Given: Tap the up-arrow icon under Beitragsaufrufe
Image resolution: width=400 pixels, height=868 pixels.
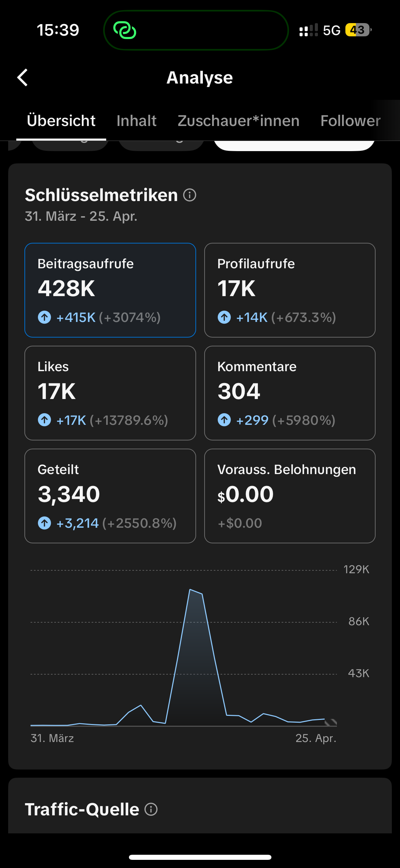Looking at the screenshot, I should (x=44, y=318).
